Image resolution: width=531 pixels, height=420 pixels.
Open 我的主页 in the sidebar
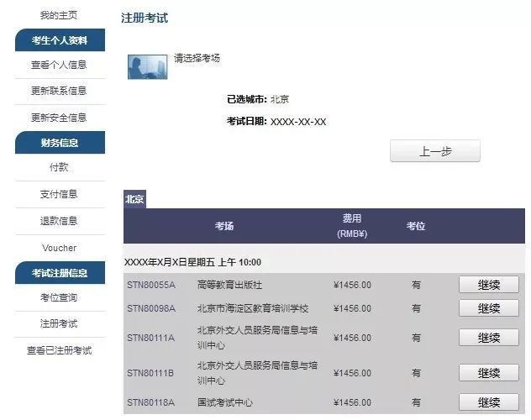pyautogui.click(x=59, y=15)
